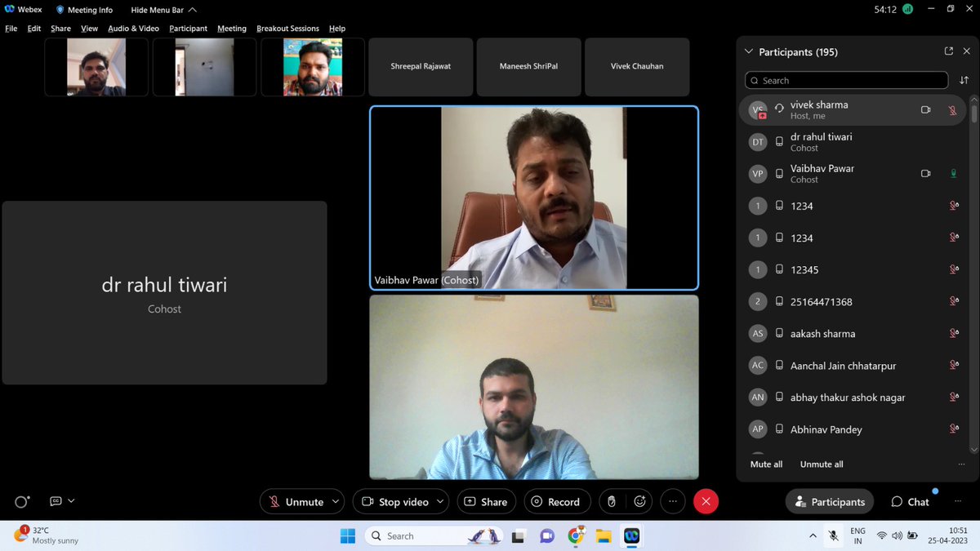Click the participants list scrollbar thumb
This screenshot has width=980, height=551.
(973, 113)
